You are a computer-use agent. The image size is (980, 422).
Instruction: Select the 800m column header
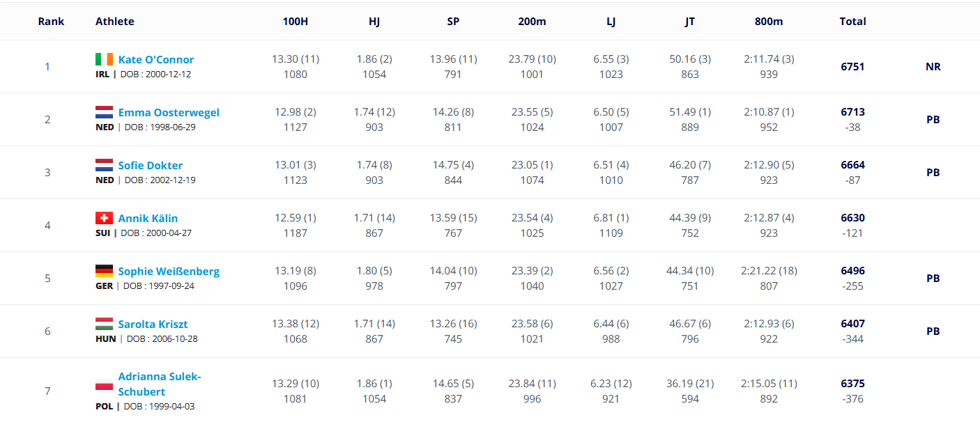click(x=769, y=22)
